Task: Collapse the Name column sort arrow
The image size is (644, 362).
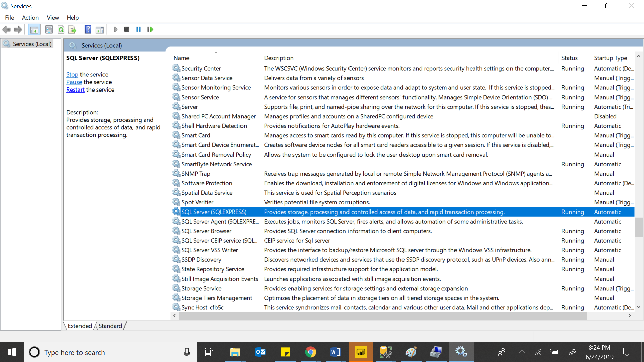Action: click(216, 53)
